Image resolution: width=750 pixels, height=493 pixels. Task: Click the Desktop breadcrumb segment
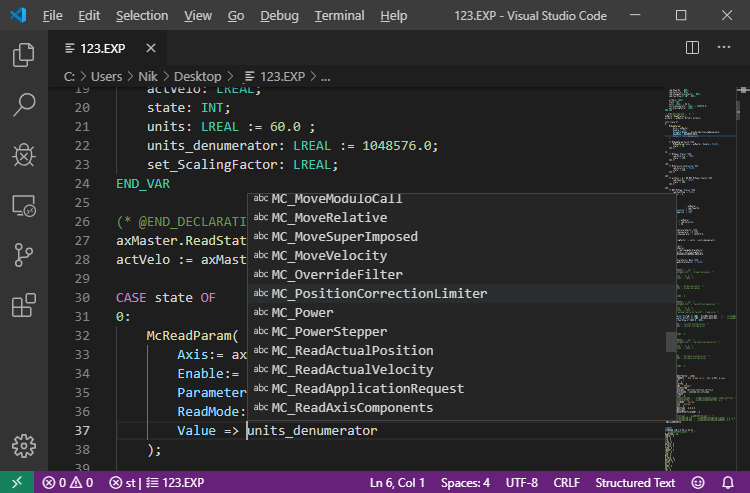[x=197, y=76]
